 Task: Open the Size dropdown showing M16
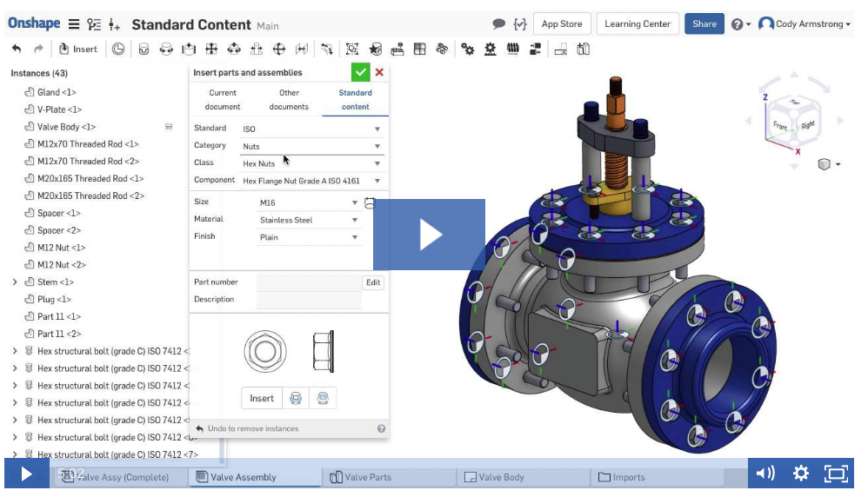pyautogui.click(x=309, y=202)
